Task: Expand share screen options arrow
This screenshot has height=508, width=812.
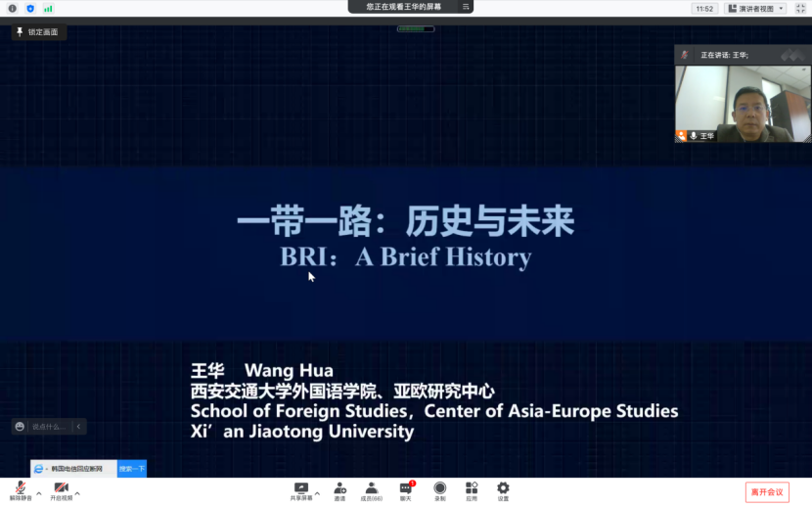Action: [317, 493]
